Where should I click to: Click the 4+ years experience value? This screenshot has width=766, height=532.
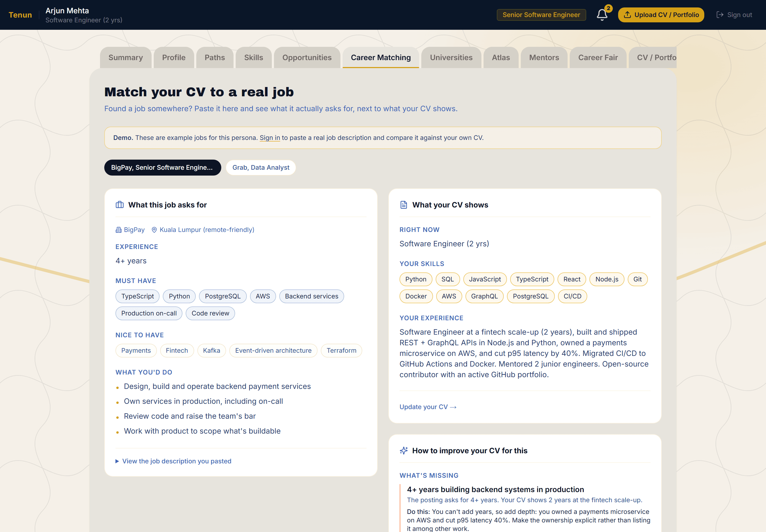coord(131,261)
